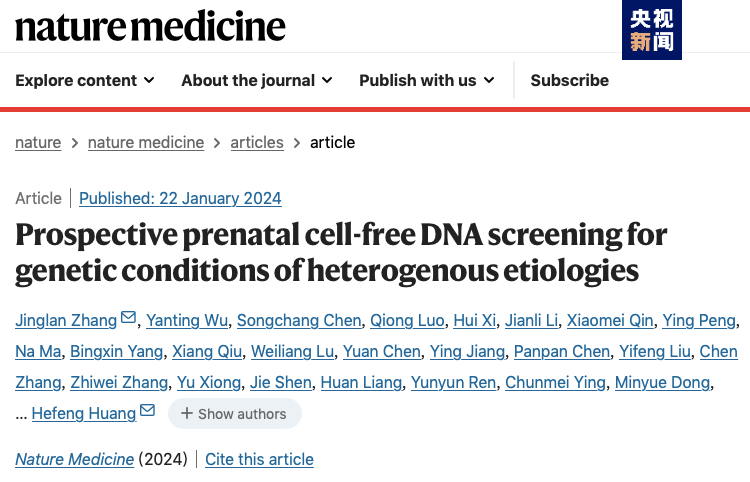
Task: Go to nature breadcrumb link
Action: point(38,142)
